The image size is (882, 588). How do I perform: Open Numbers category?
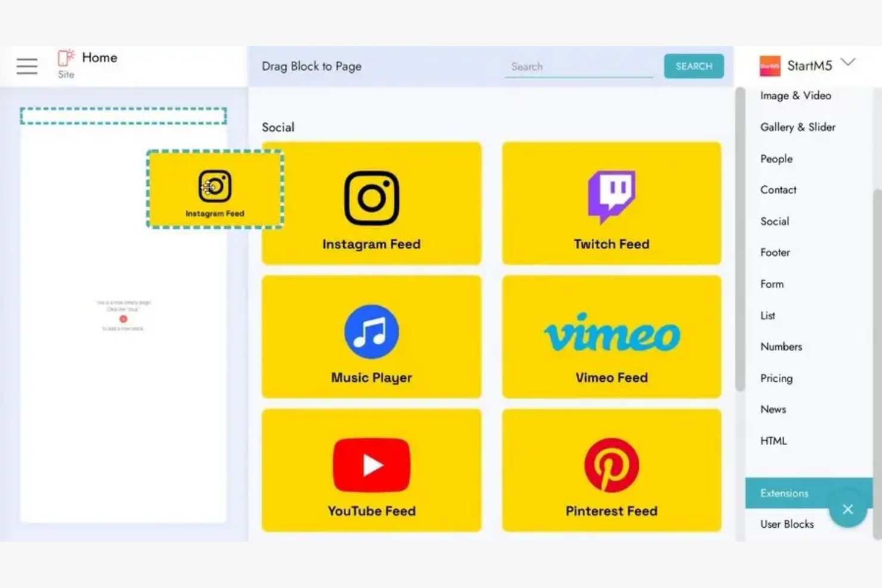pos(781,346)
